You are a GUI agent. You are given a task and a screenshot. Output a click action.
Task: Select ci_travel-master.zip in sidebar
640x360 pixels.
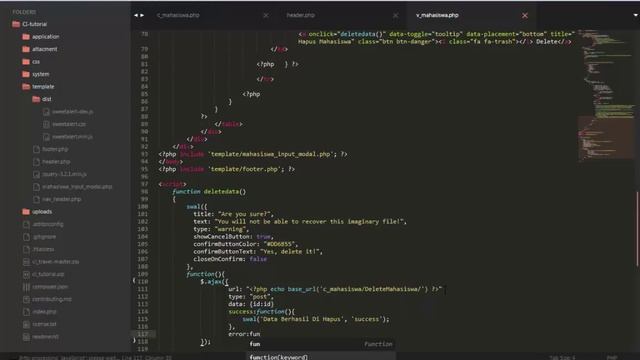tap(56, 262)
